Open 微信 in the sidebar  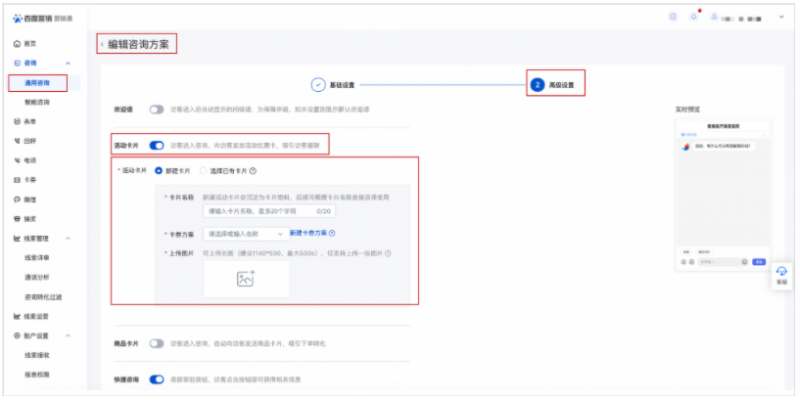30,199
